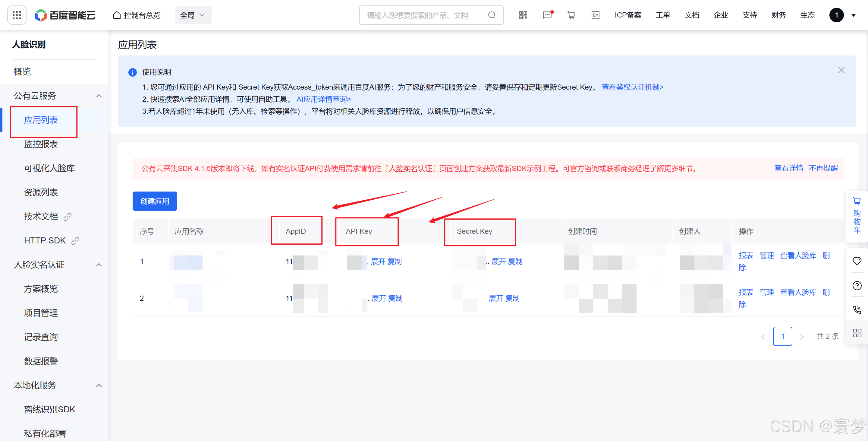Click the 创建应用 button
Image resolution: width=868 pixels, height=441 pixels.
coord(155,201)
